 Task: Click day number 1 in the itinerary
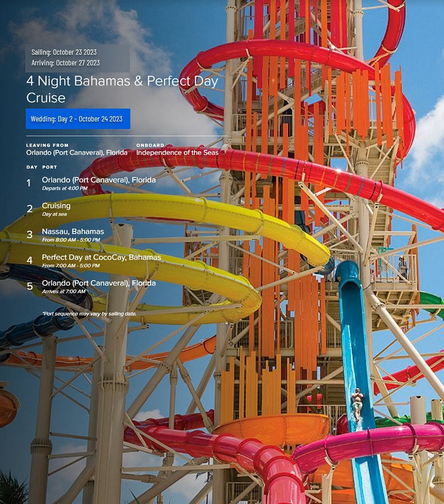(x=29, y=183)
